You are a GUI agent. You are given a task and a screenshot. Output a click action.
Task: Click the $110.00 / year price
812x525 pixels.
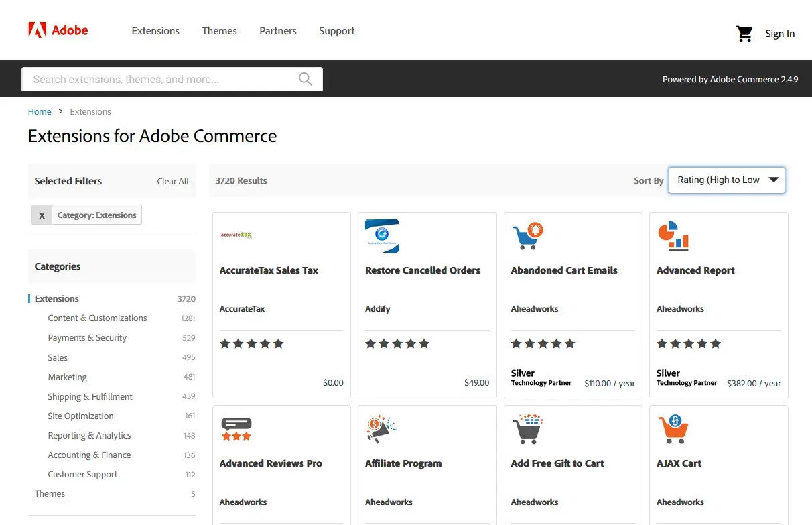click(610, 384)
